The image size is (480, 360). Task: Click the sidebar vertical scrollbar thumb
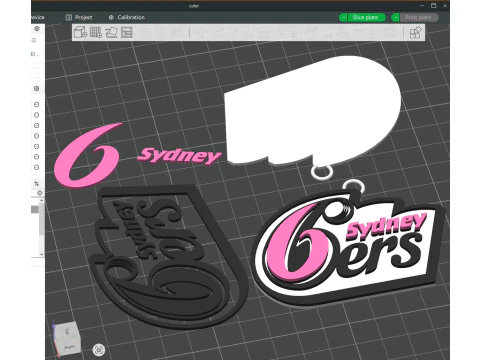click(x=41, y=219)
